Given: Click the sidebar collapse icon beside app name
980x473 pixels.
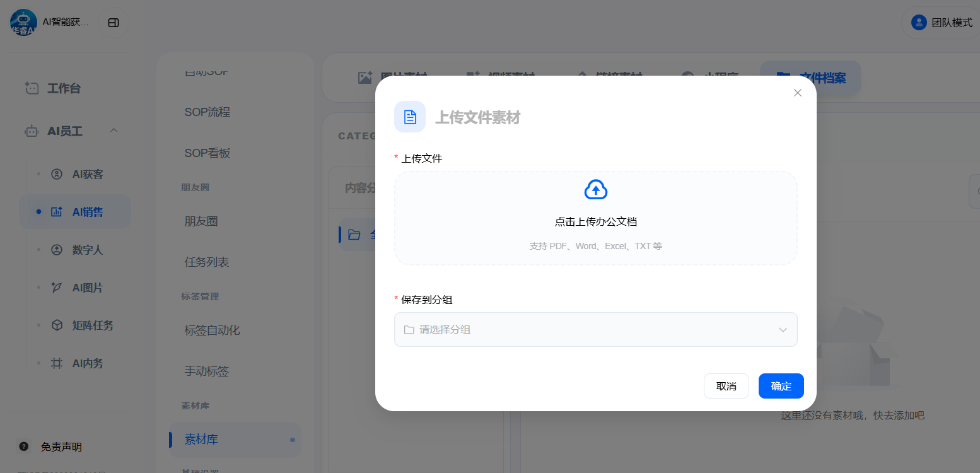Looking at the screenshot, I should click(114, 23).
